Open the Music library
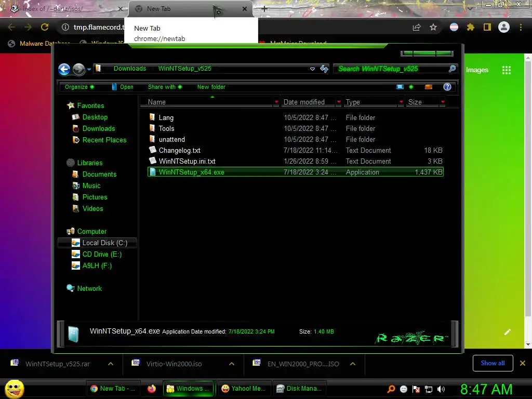The height and width of the screenshot is (399, 532). [x=91, y=185]
